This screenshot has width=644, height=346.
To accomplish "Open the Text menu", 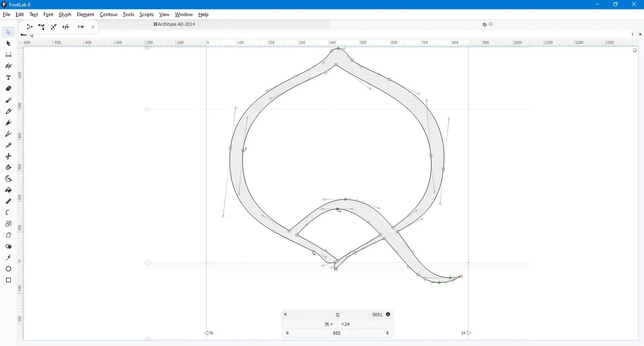I will [x=34, y=14].
